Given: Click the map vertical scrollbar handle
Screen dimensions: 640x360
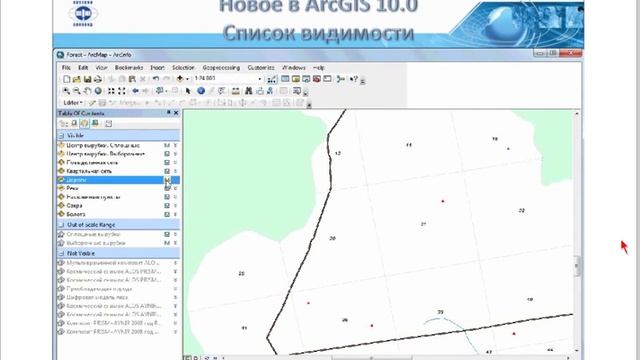Looking at the screenshot, I should (577, 266).
